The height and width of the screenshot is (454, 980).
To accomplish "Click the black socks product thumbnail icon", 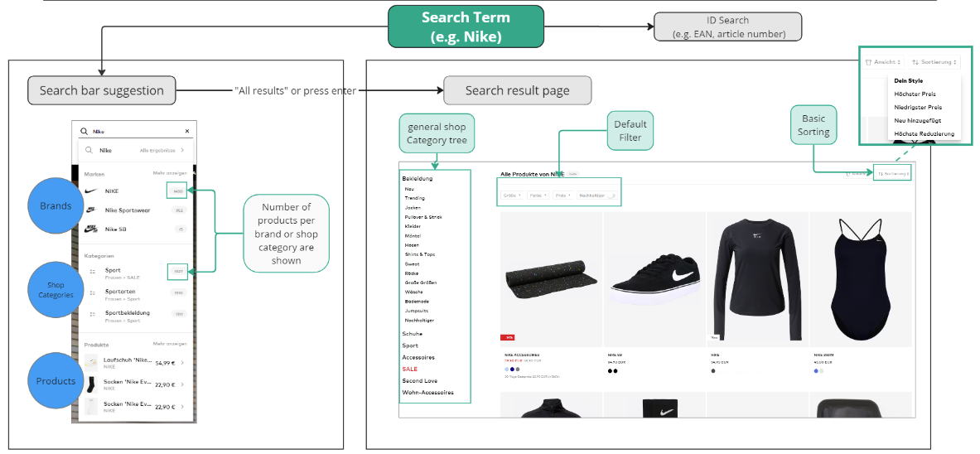I will pos(91,384).
